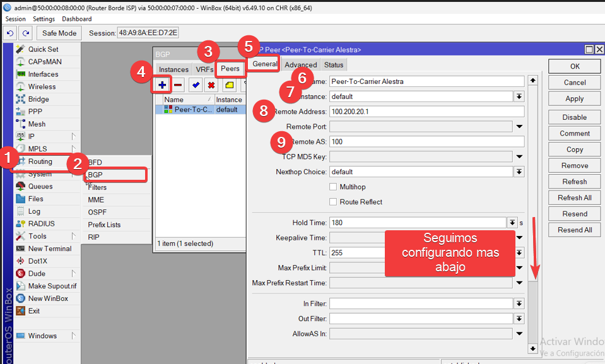Screen dimensions: 605x364
Task: Click the scrollbar down arrow in peer dialog
Action: tap(532, 348)
